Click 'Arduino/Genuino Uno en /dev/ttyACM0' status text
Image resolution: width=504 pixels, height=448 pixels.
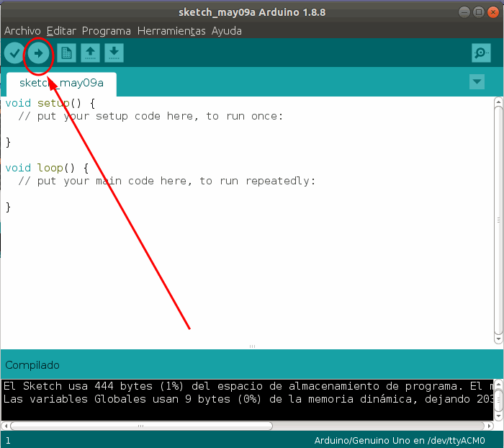[400, 440]
